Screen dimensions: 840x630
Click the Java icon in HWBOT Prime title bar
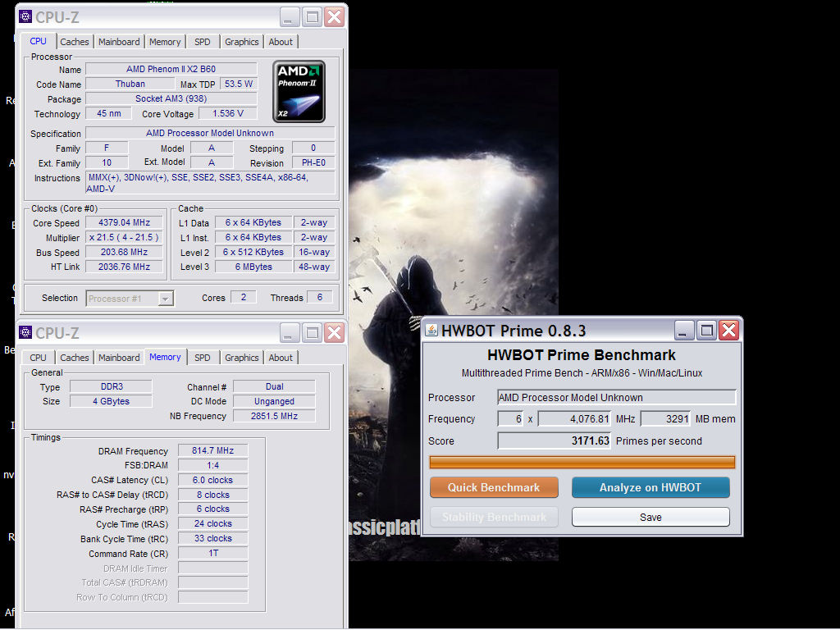coord(431,330)
